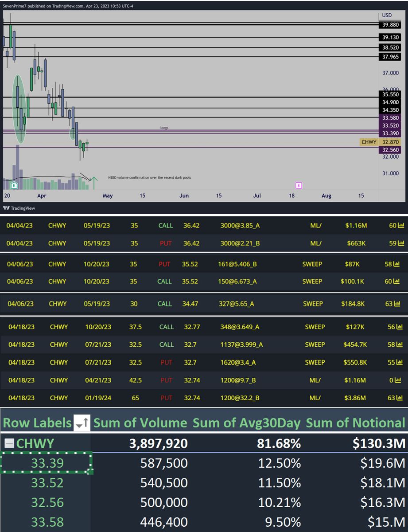Click the Apr label on time axis

(42, 196)
